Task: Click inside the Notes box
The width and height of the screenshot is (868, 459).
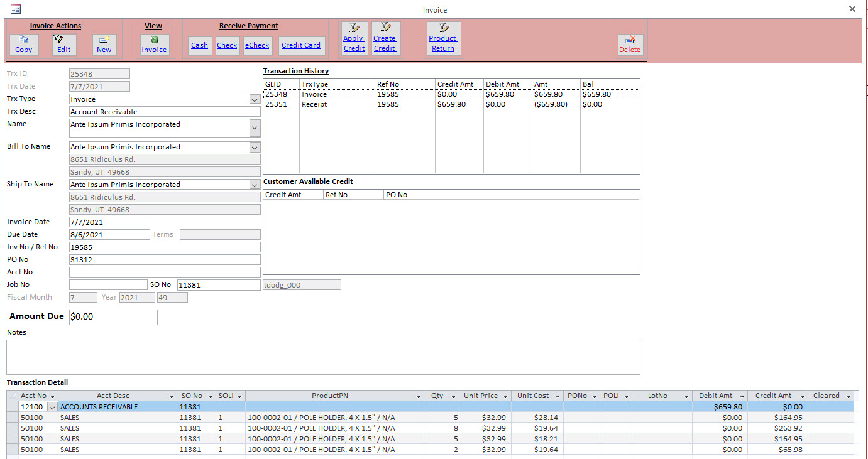Action: 323,357
